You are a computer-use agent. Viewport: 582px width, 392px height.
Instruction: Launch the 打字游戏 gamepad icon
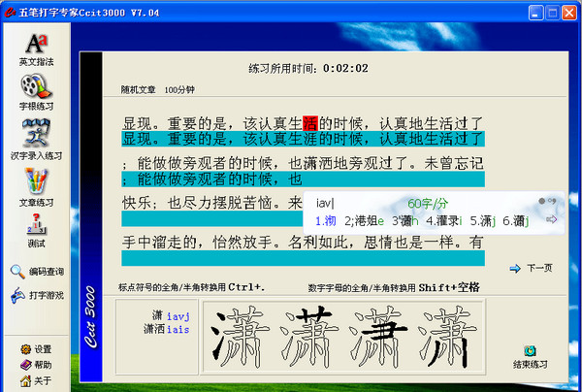(17, 296)
